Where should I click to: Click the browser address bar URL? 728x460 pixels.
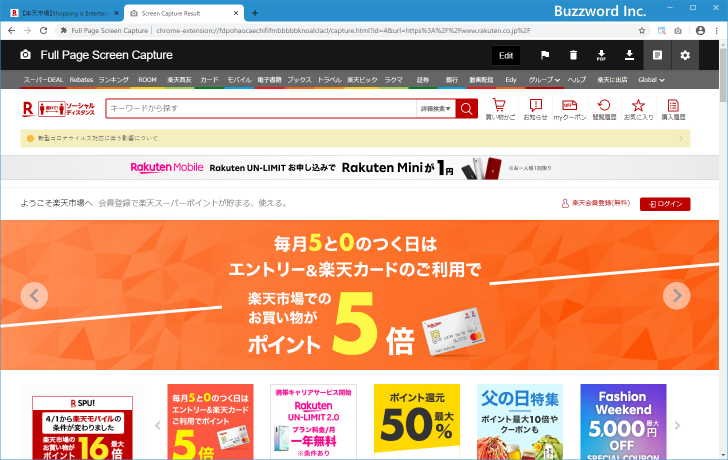click(343, 31)
